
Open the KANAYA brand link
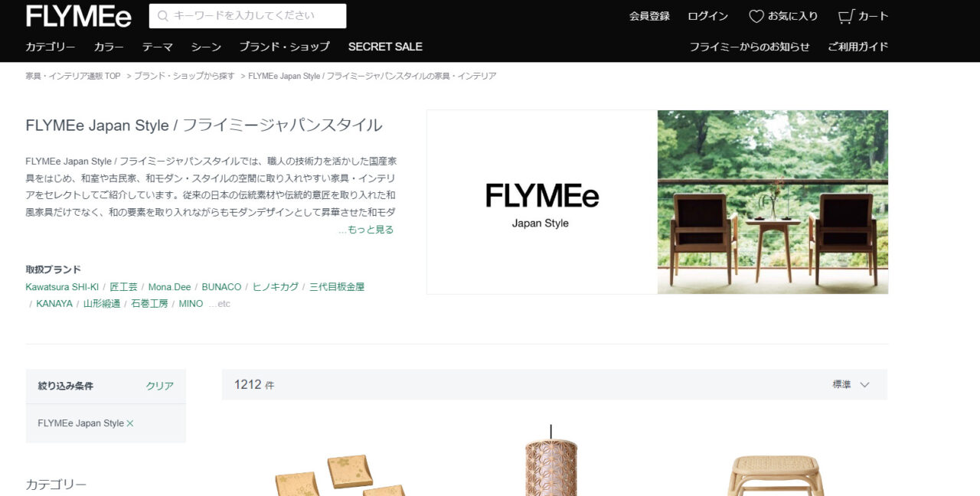tap(54, 304)
